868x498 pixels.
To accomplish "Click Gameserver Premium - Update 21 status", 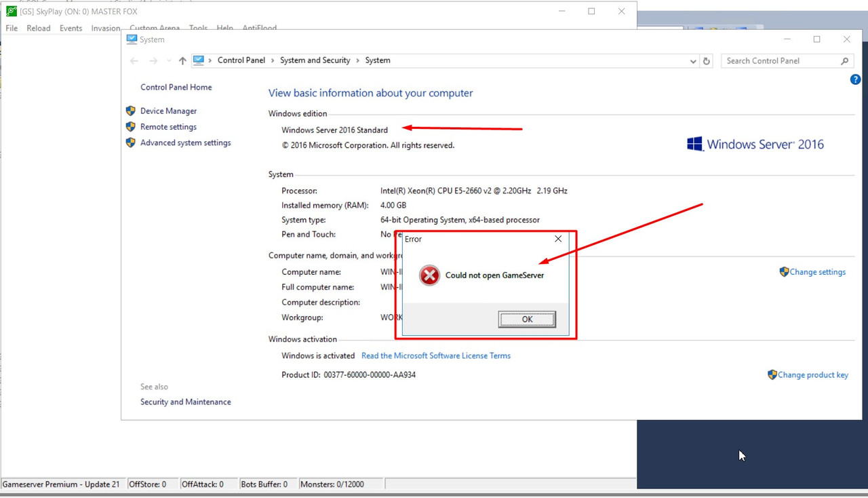I will pyautogui.click(x=61, y=484).
